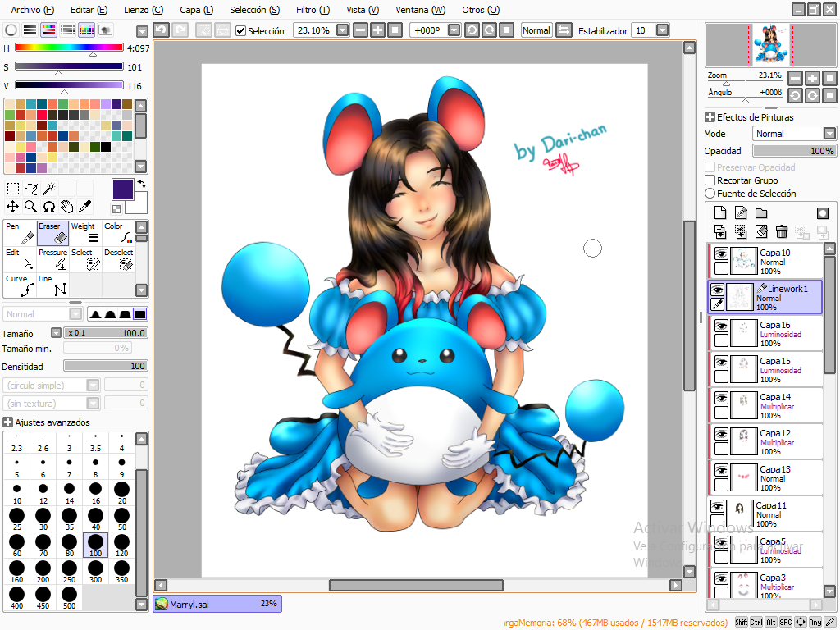Viewport: 840px width, 630px height.
Task: Click the navigator thumbnail preview
Action: pyautogui.click(x=771, y=45)
